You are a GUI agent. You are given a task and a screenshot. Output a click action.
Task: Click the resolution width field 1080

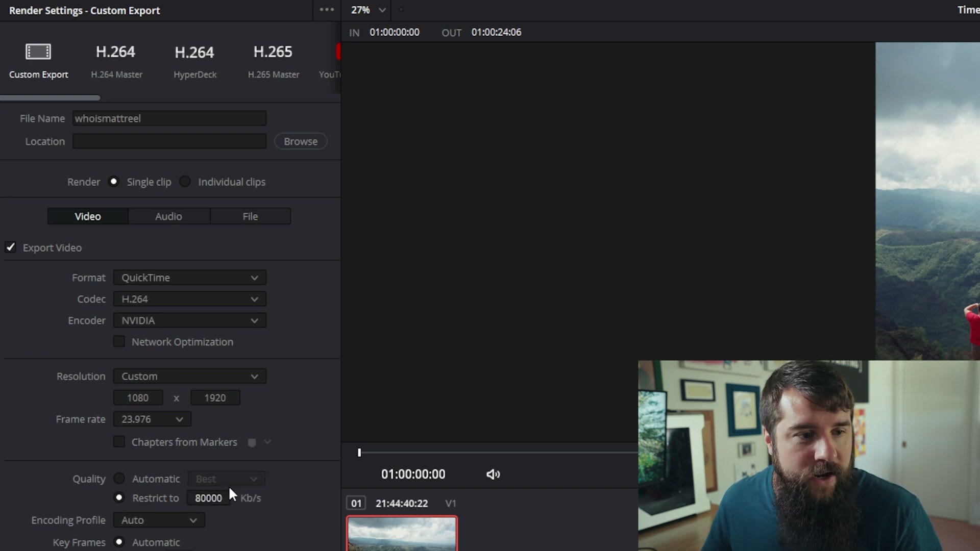(x=138, y=398)
